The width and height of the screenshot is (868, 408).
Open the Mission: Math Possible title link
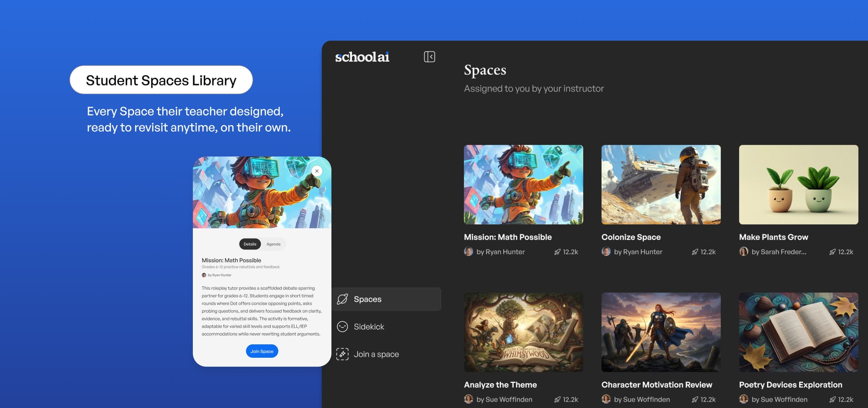(x=508, y=237)
